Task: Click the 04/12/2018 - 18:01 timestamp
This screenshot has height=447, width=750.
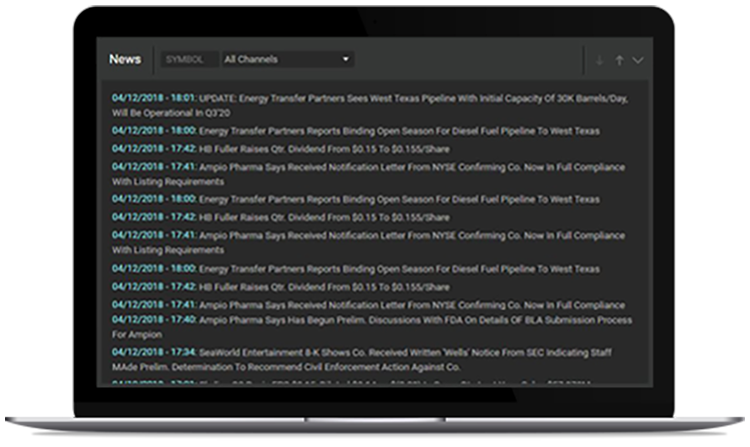Action: (x=153, y=97)
